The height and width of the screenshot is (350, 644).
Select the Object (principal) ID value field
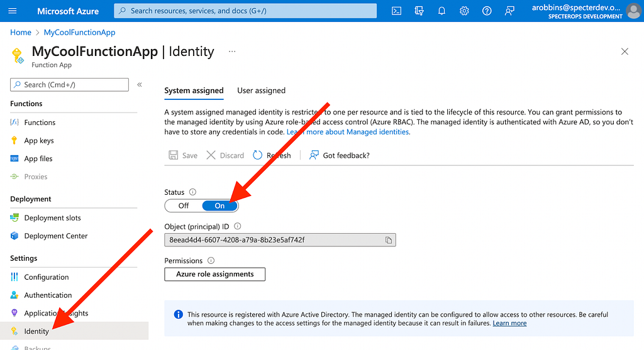(280, 240)
